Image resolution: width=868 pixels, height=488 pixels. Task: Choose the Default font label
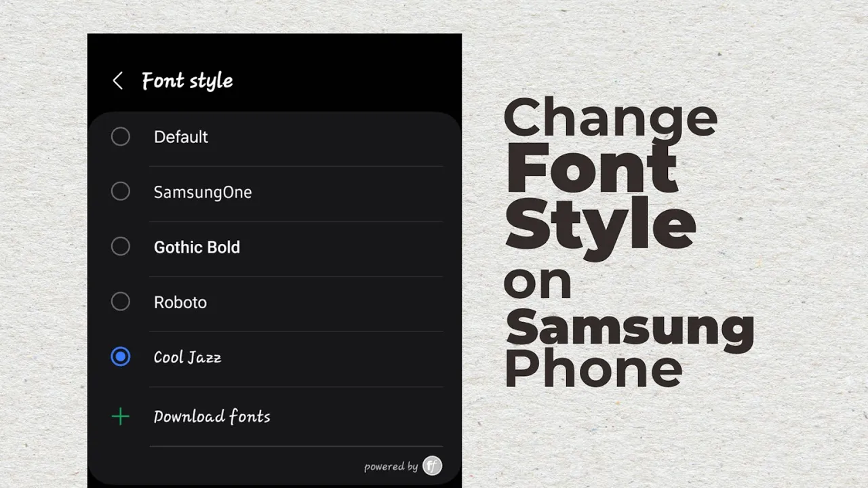pyautogui.click(x=181, y=137)
